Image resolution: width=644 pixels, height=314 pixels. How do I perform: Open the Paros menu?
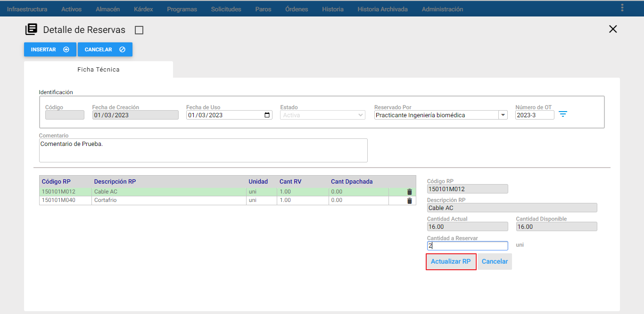click(263, 9)
